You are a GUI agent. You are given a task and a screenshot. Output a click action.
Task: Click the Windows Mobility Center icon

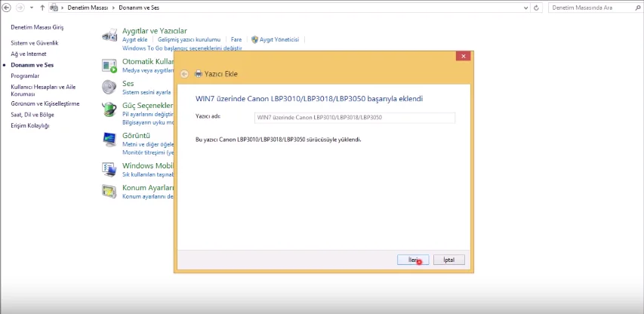[109, 169]
